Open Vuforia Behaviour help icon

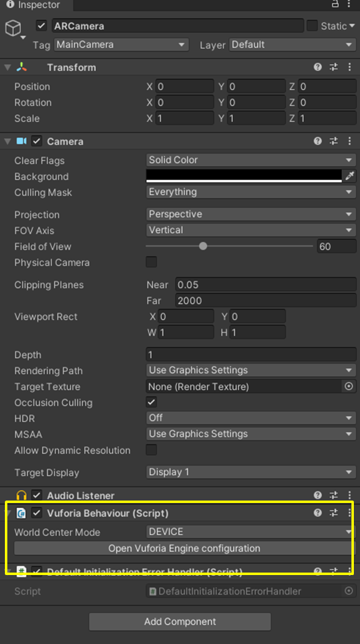[x=318, y=513]
